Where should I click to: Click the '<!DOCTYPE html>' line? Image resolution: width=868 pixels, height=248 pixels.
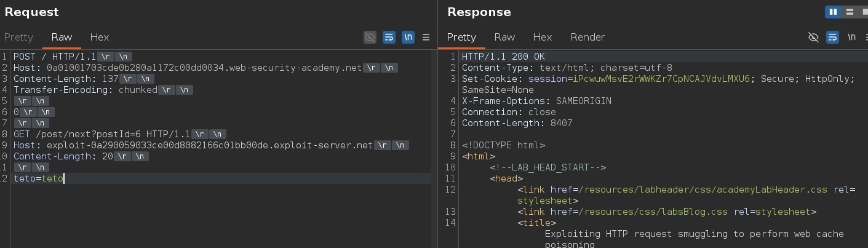click(x=503, y=145)
